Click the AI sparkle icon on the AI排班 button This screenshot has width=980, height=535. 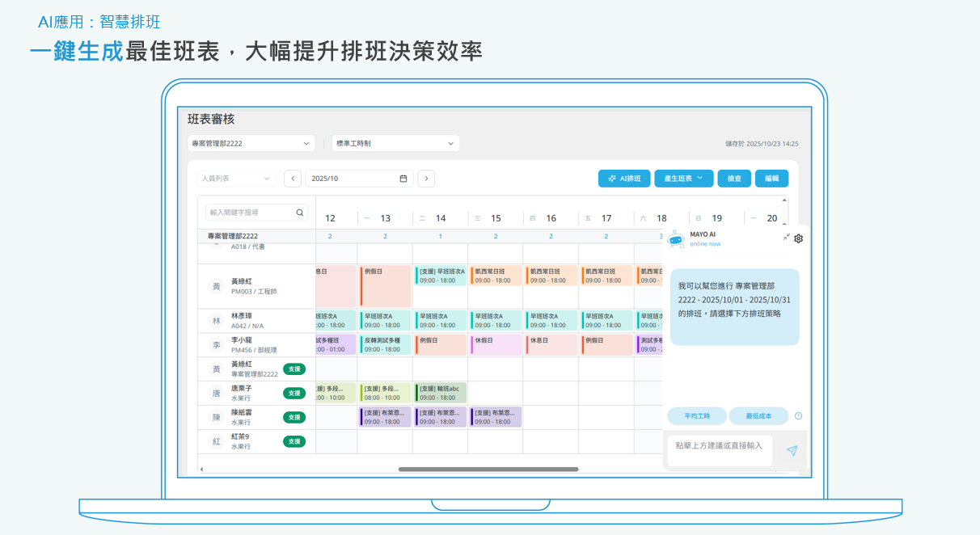(x=612, y=178)
